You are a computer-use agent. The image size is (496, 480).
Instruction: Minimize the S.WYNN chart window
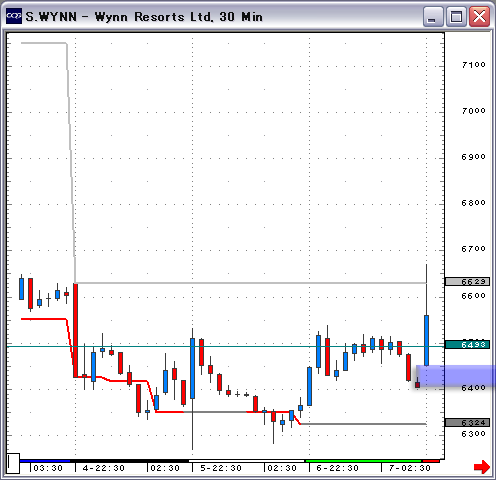(433, 16)
